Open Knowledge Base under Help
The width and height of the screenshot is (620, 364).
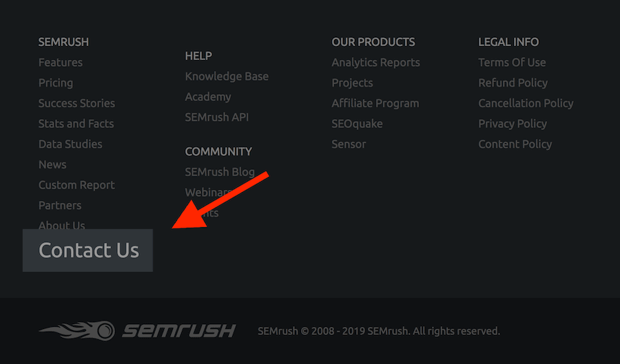(x=227, y=76)
